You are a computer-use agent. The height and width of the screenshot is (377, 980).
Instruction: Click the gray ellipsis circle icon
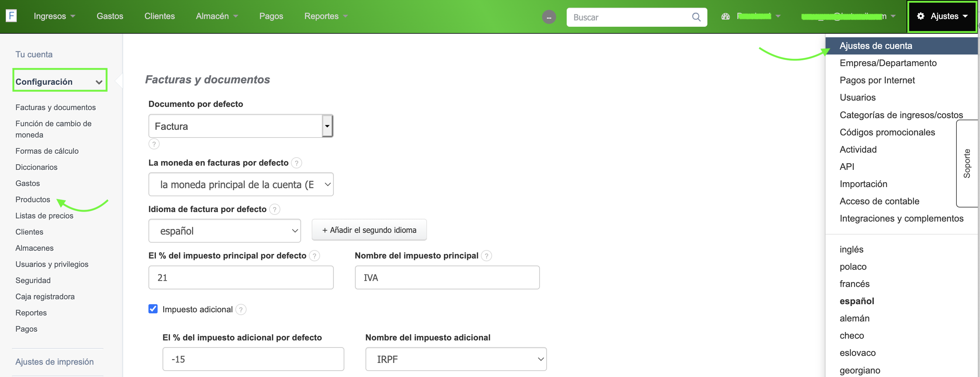(549, 17)
